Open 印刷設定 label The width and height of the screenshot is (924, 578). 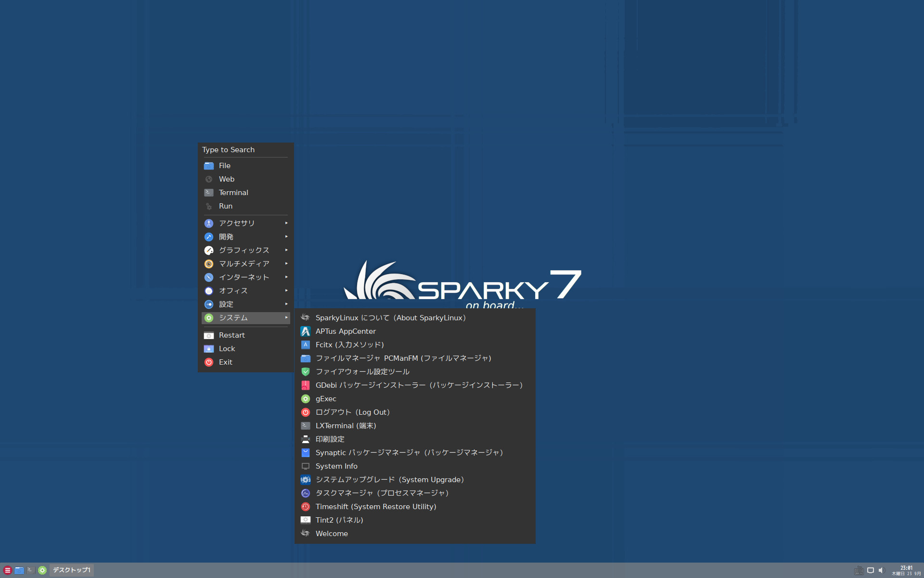[330, 439]
